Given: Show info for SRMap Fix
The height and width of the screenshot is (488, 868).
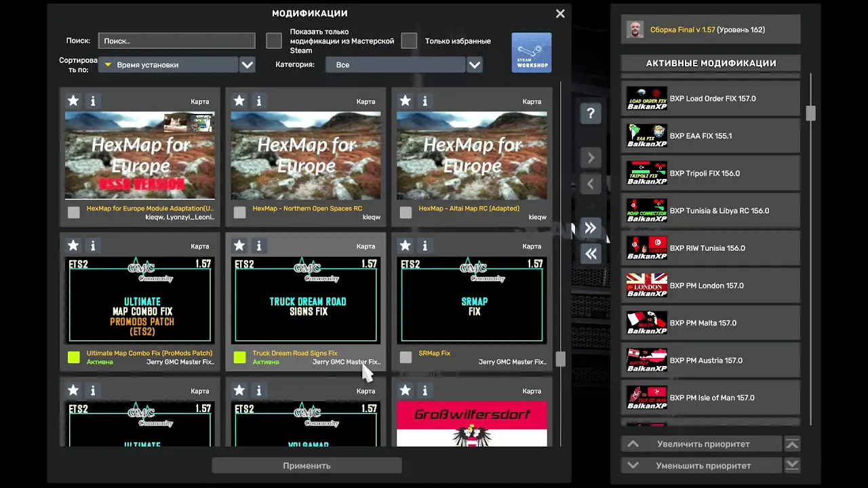Looking at the screenshot, I should 425,245.
